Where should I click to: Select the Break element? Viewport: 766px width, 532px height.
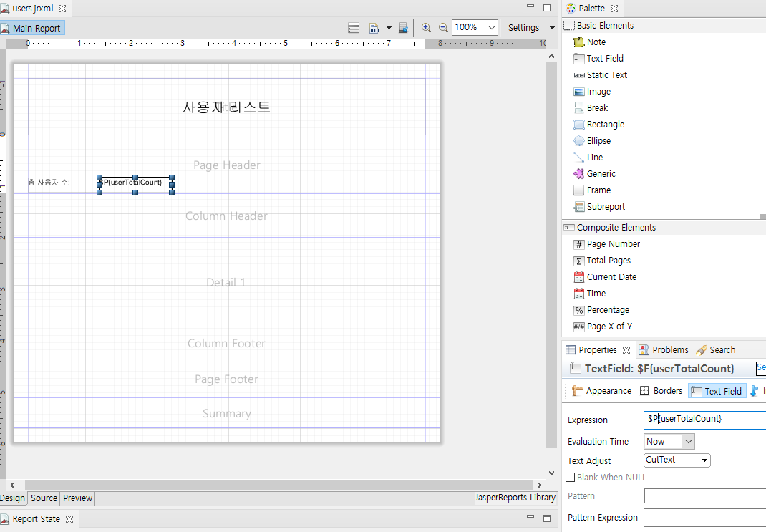click(591, 108)
